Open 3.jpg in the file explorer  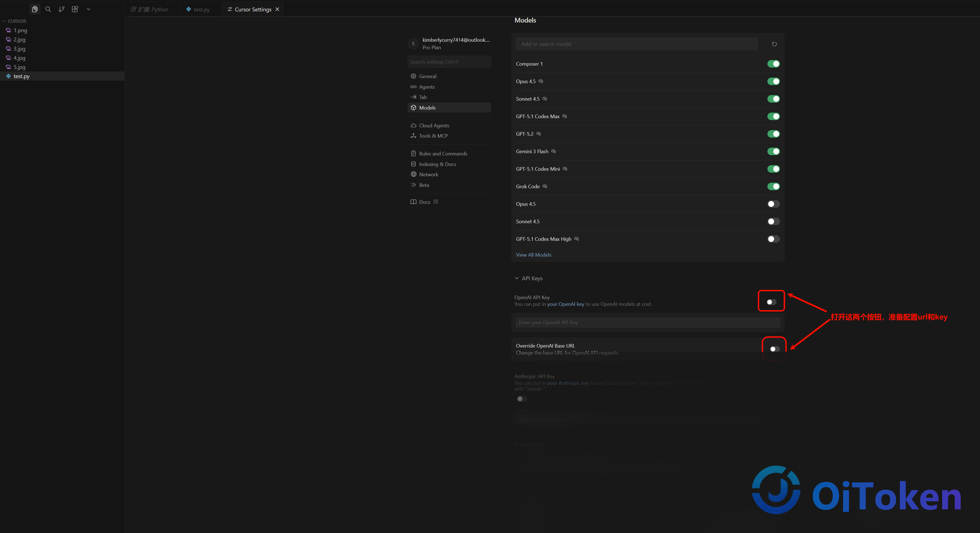point(62,49)
